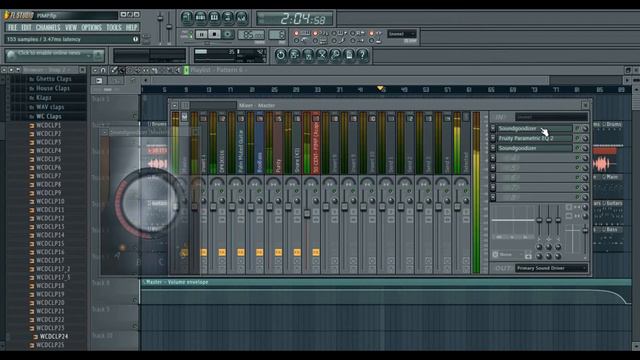
Task: Click the circular-arrow undo history shortcut icon
Action: [280, 55]
